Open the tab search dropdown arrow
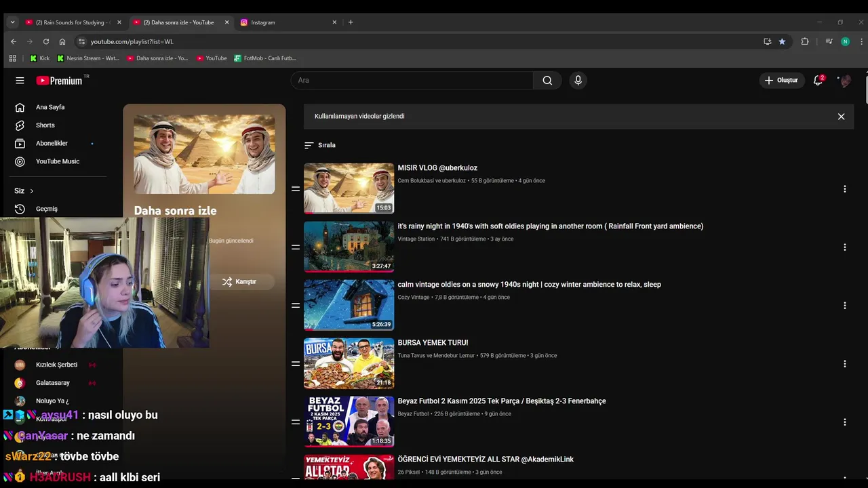868x488 pixels. [12, 22]
